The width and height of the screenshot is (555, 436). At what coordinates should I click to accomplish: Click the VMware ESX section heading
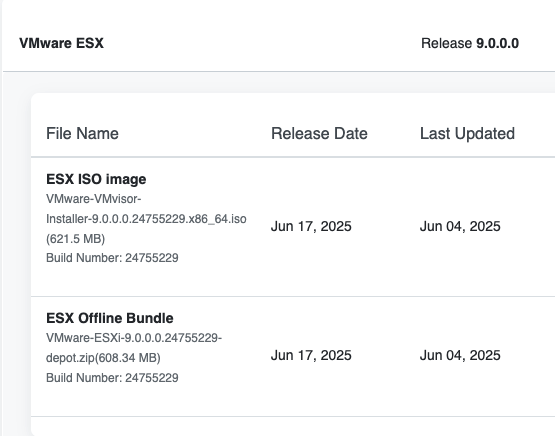pos(61,43)
